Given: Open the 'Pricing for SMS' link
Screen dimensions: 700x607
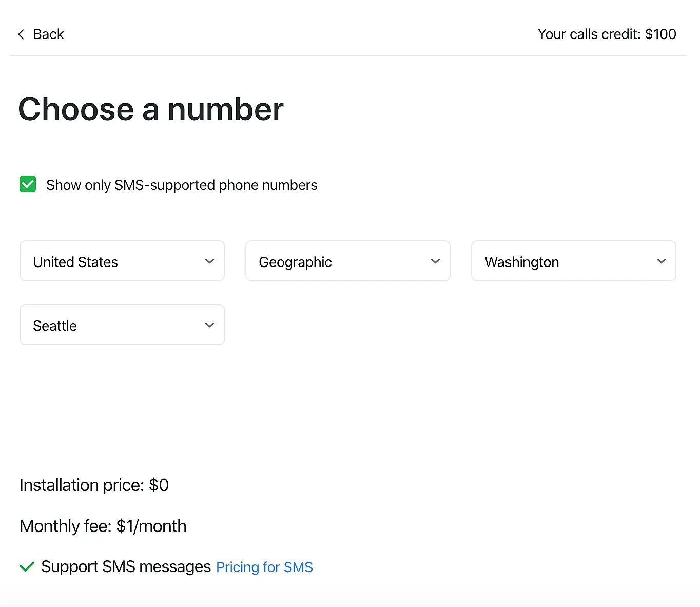Looking at the screenshot, I should pos(264,567).
